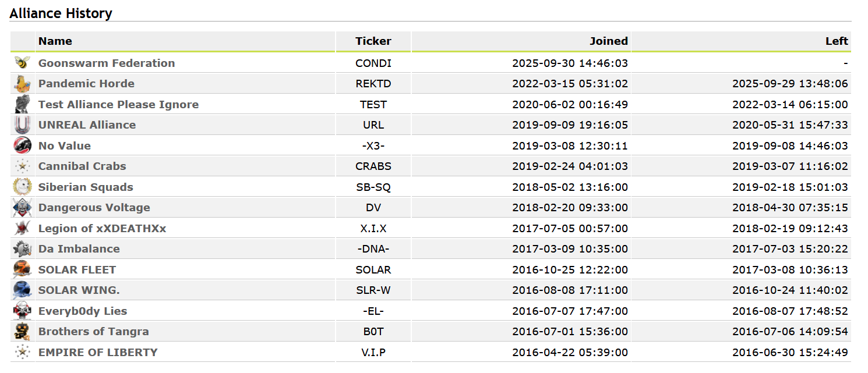Click the Brothers of Tangra logo

pos(22,332)
